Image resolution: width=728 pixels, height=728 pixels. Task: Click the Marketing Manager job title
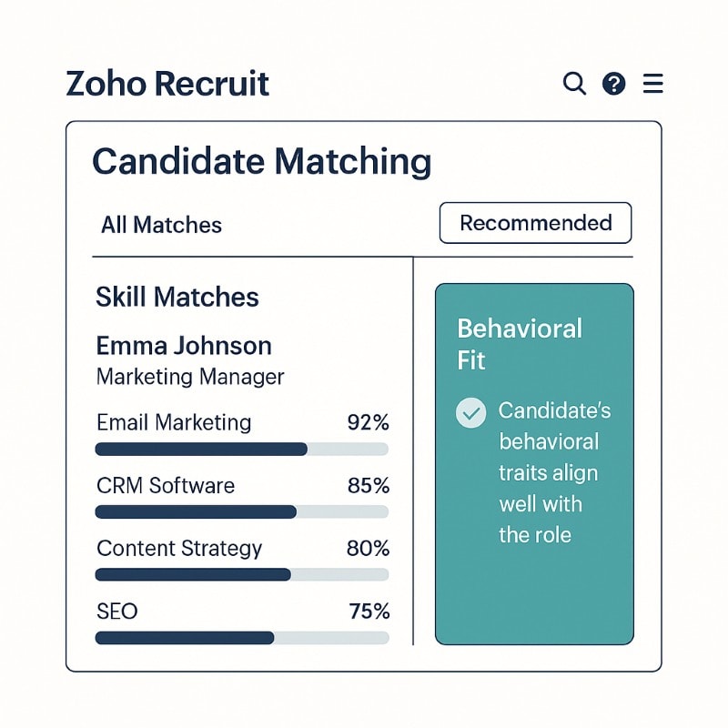coord(190,376)
